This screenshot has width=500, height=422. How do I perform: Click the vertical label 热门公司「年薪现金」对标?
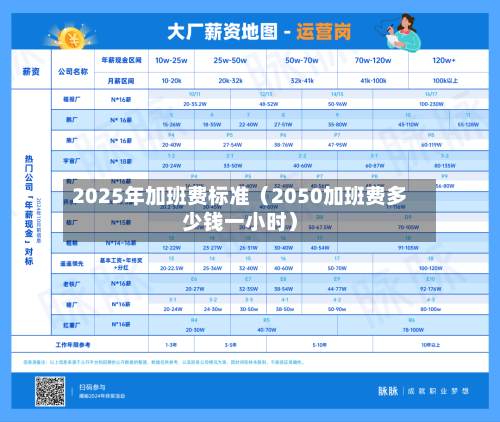(x=29, y=210)
